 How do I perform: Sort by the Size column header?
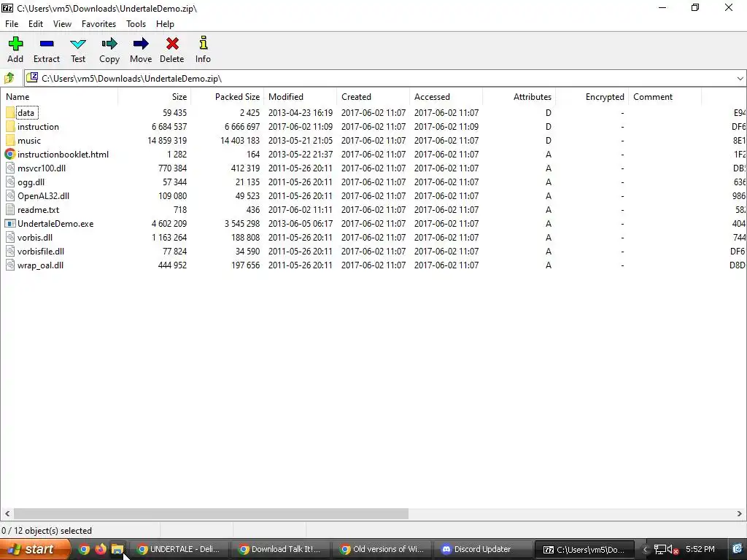(x=155, y=97)
